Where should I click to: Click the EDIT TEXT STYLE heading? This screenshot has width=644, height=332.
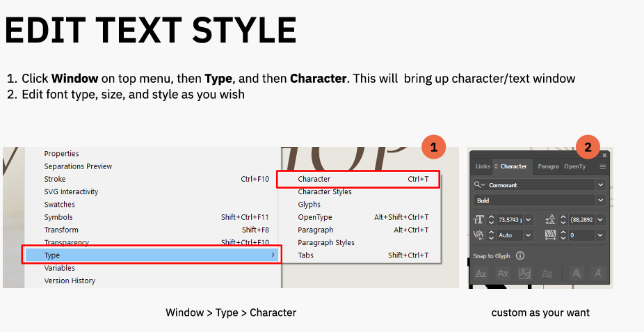pos(150,31)
